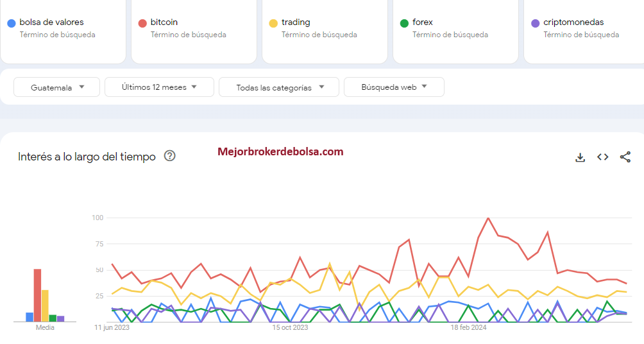This screenshot has width=644, height=344.
Task: Click the green dot for forex
Action: pos(404,24)
